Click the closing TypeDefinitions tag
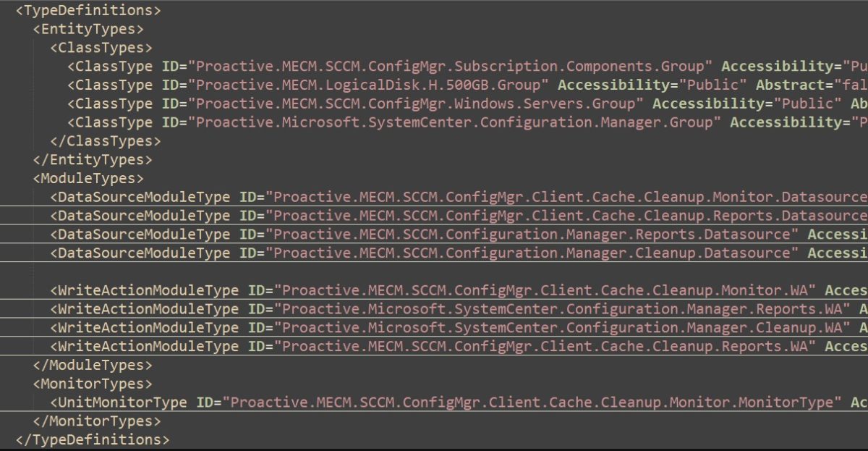 click(x=93, y=439)
